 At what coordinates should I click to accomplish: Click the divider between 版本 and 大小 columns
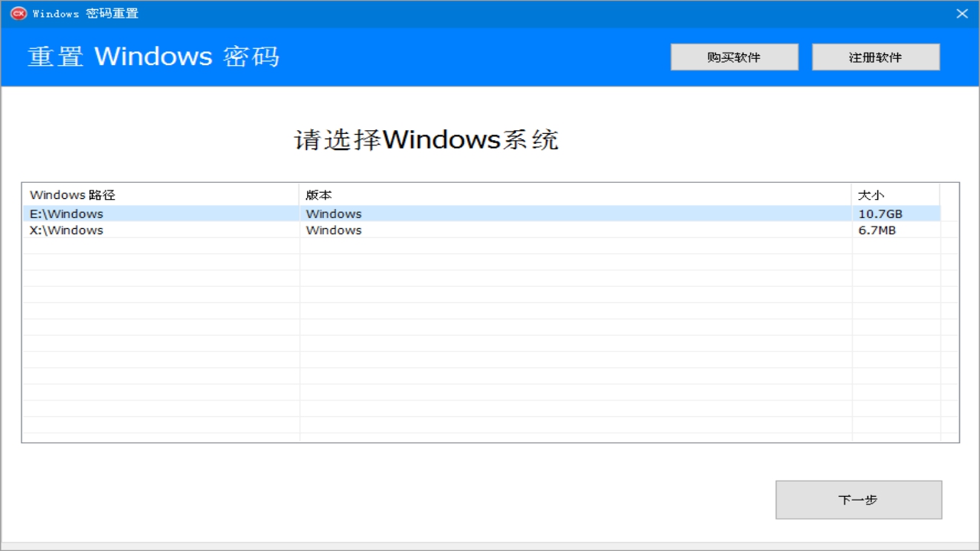(852, 194)
